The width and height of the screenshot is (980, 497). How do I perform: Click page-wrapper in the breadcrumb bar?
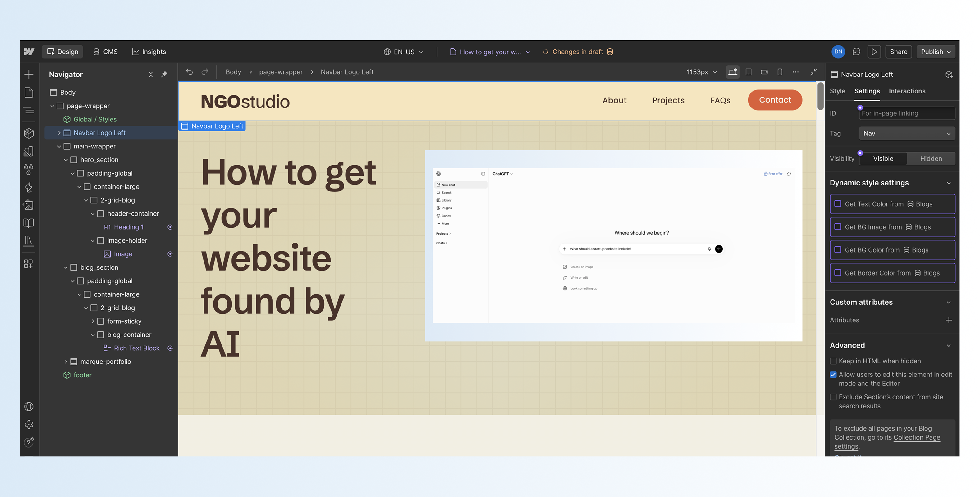click(x=281, y=72)
